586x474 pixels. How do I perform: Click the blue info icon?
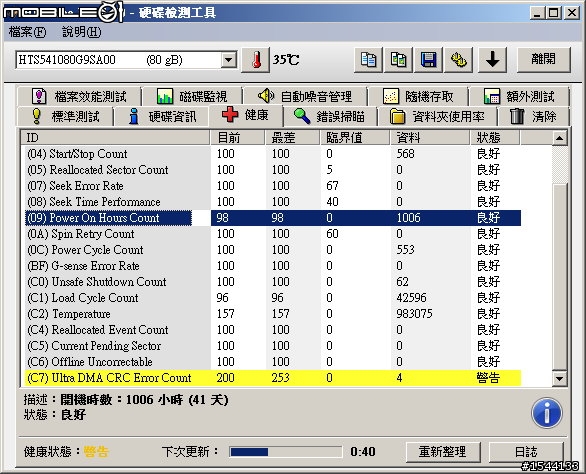point(546,413)
